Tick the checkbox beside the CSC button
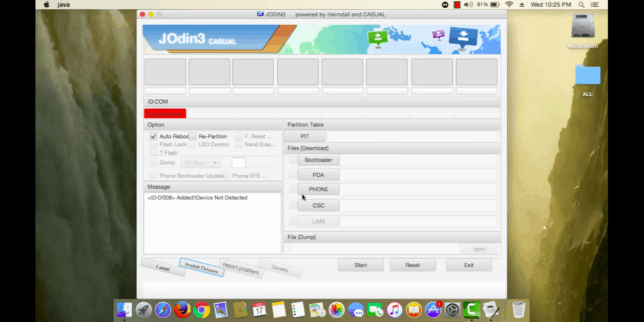The height and width of the screenshot is (322, 644). point(293,206)
